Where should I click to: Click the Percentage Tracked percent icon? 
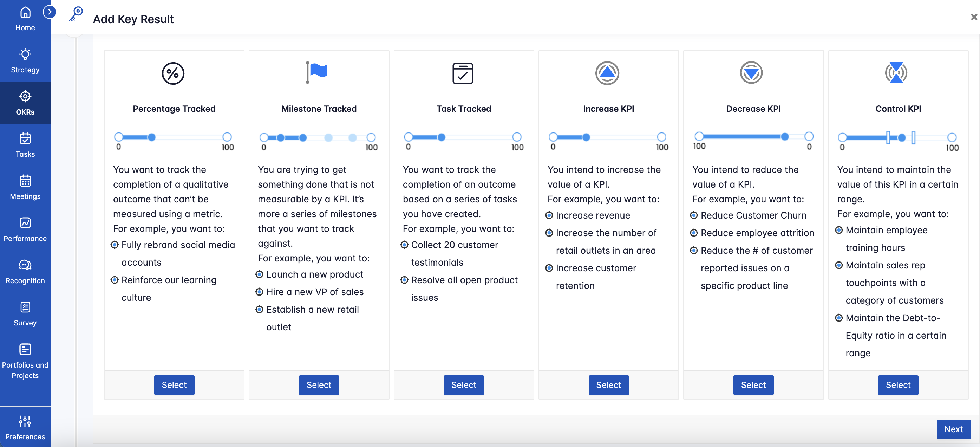(x=173, y=73)
